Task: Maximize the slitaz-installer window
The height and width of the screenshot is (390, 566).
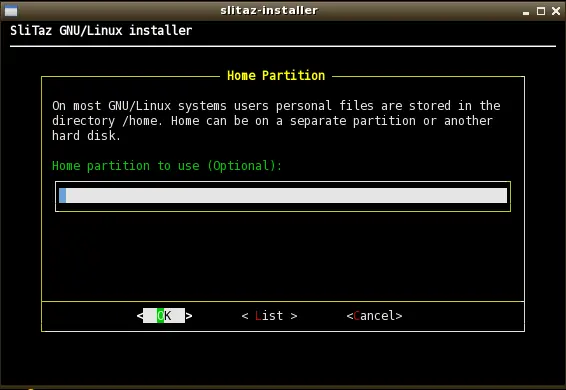Action: tap(541, 11)
